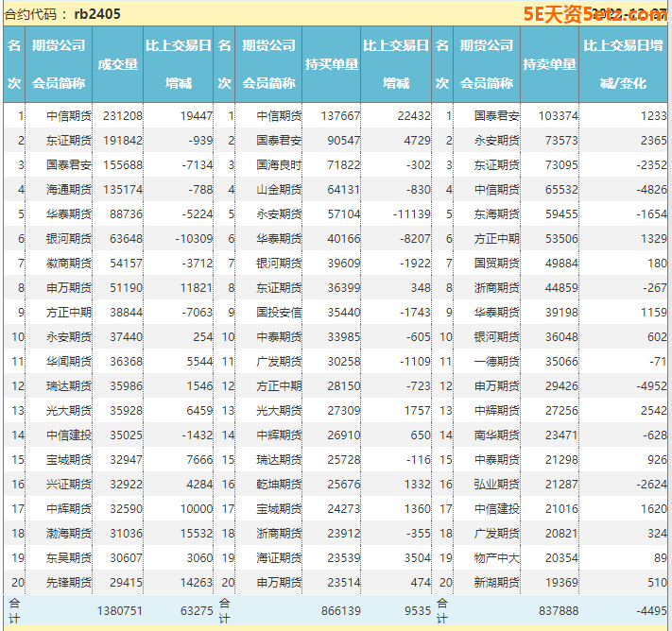Screen dimensions: 672x631
Task: Click the 持买单量 column header
Action: pos(332,64)
